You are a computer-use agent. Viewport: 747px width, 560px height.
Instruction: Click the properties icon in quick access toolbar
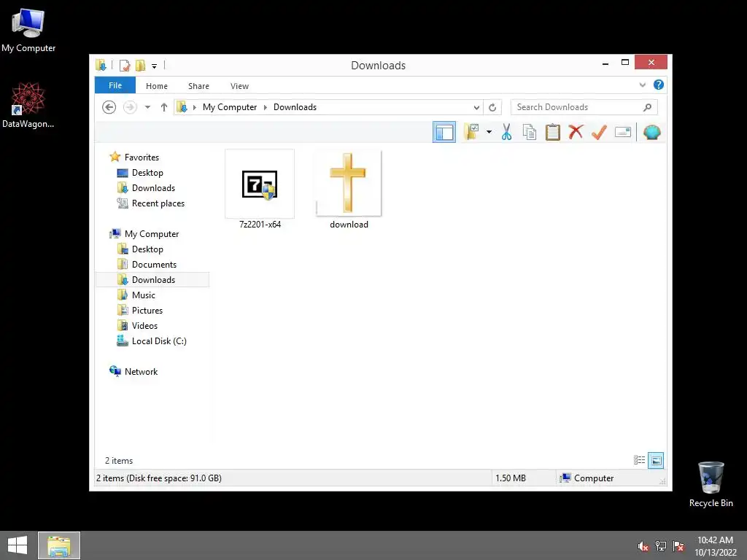124,65
